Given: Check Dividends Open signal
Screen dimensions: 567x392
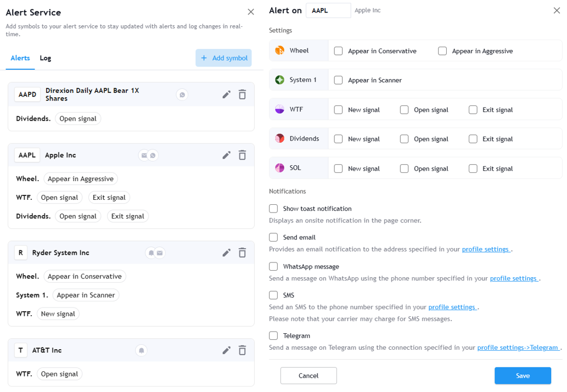Looking at the screenshot, I should [x=405, y=139].
